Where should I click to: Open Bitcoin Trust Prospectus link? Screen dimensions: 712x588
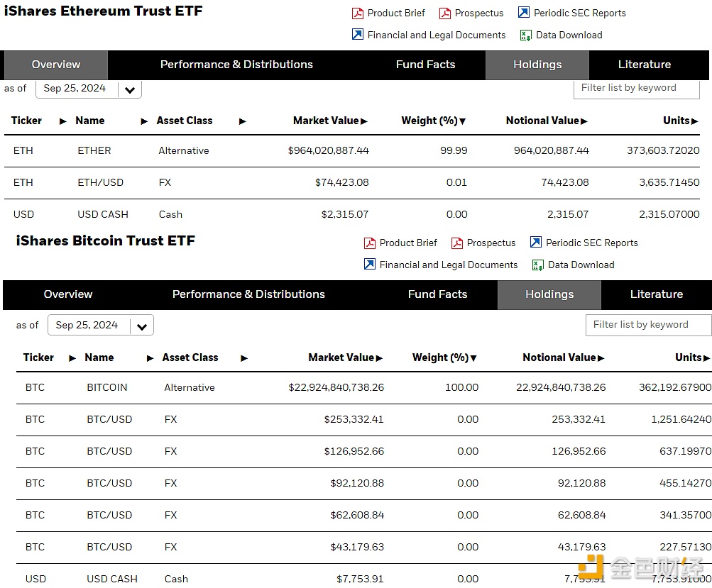pyautogui.click(x=491, y=243)
